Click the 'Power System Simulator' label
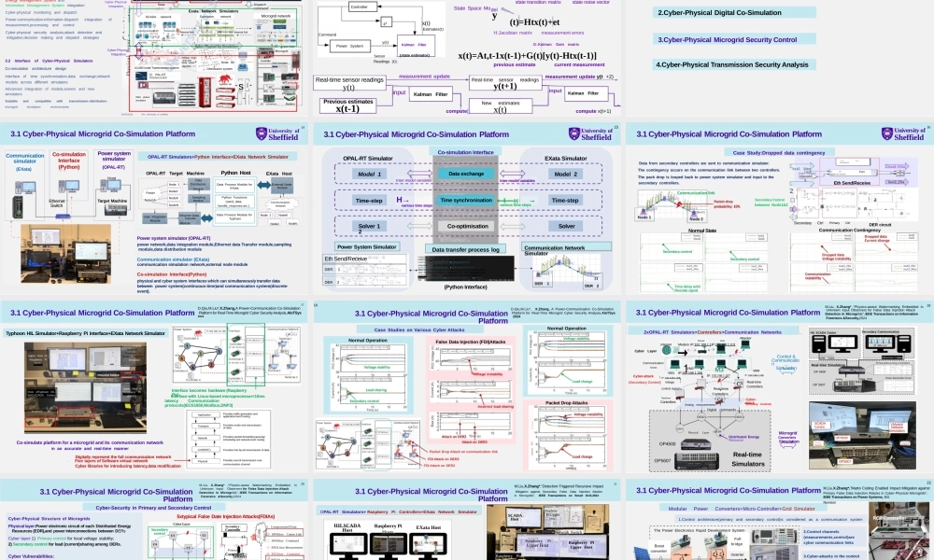 367,247
